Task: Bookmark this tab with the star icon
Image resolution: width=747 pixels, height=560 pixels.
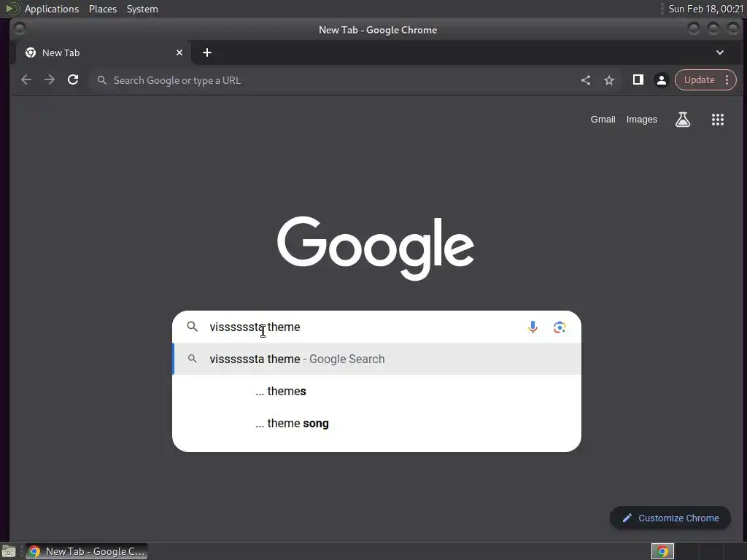Action: pos(609,80)
